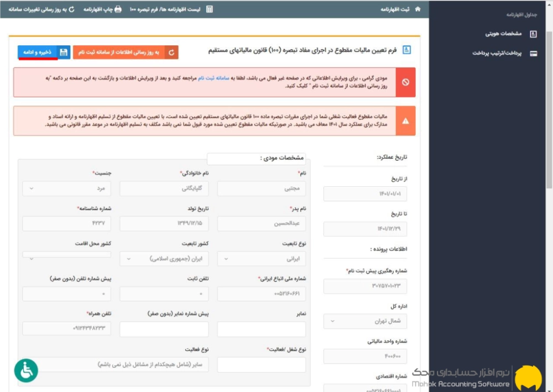The image size is (553, 392).
Task: Open the نوع تابعیت dropdown
Action: pos(262,259)
